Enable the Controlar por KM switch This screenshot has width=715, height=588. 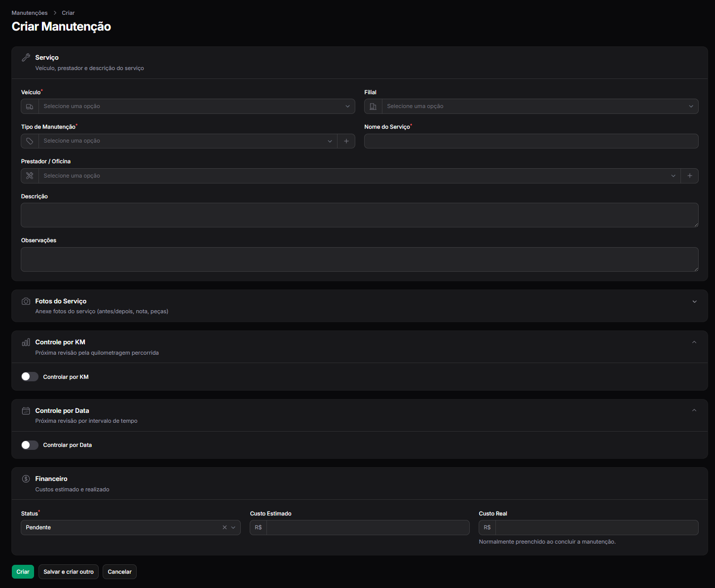click(x=30, y=376)
